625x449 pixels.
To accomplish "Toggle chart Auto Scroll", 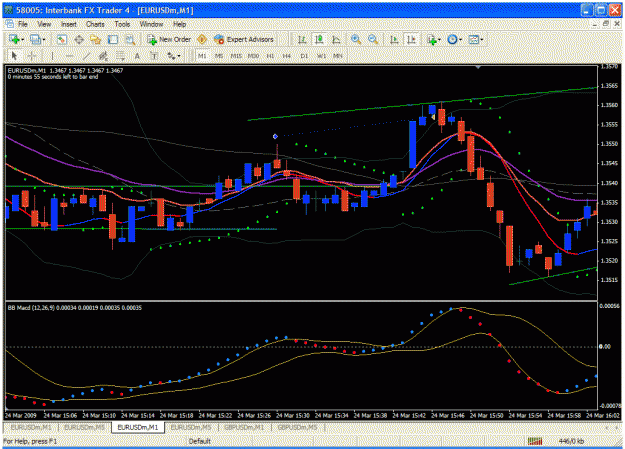I will [394, 39].
